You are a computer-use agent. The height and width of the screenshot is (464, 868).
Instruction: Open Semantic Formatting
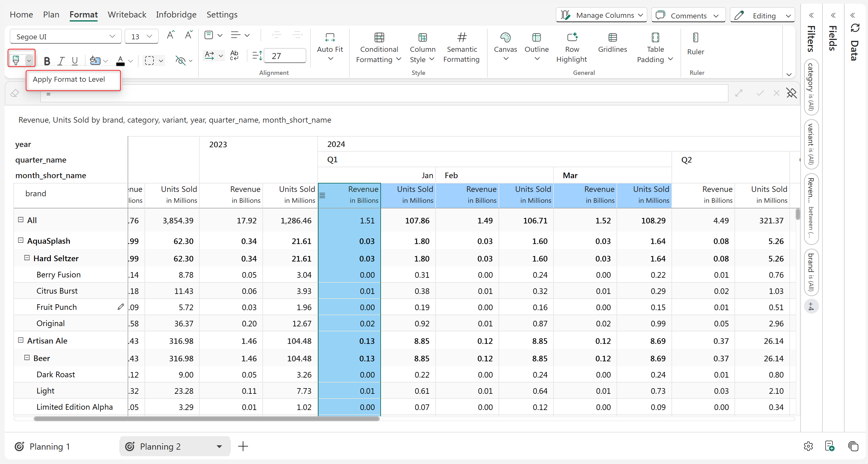point(461,47)
